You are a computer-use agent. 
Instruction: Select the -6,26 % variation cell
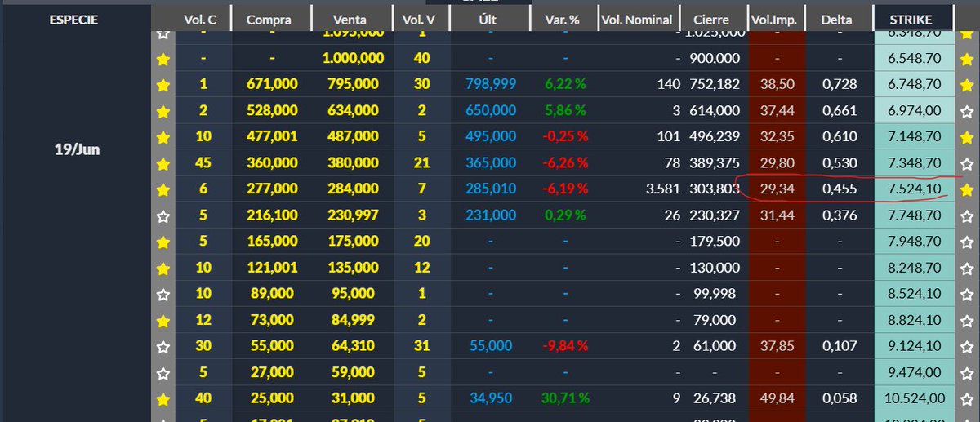[563, 163]
